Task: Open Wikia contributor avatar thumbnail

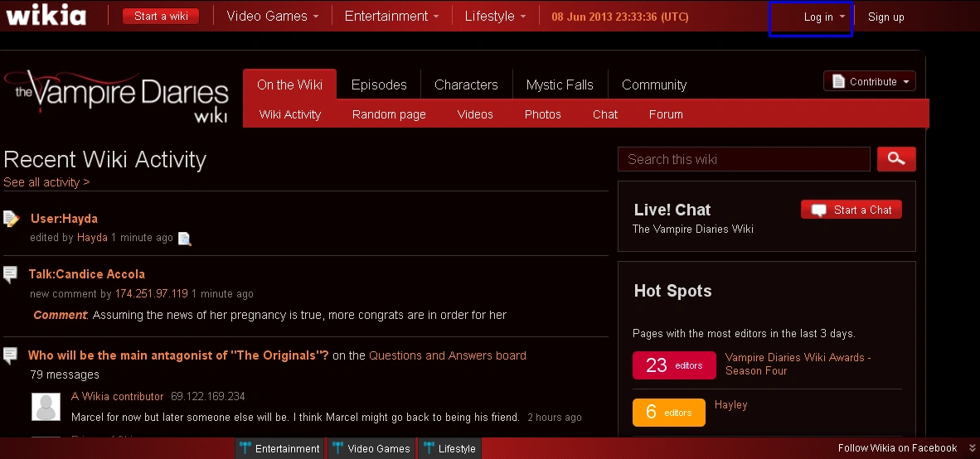Action: tap(46, 407)
